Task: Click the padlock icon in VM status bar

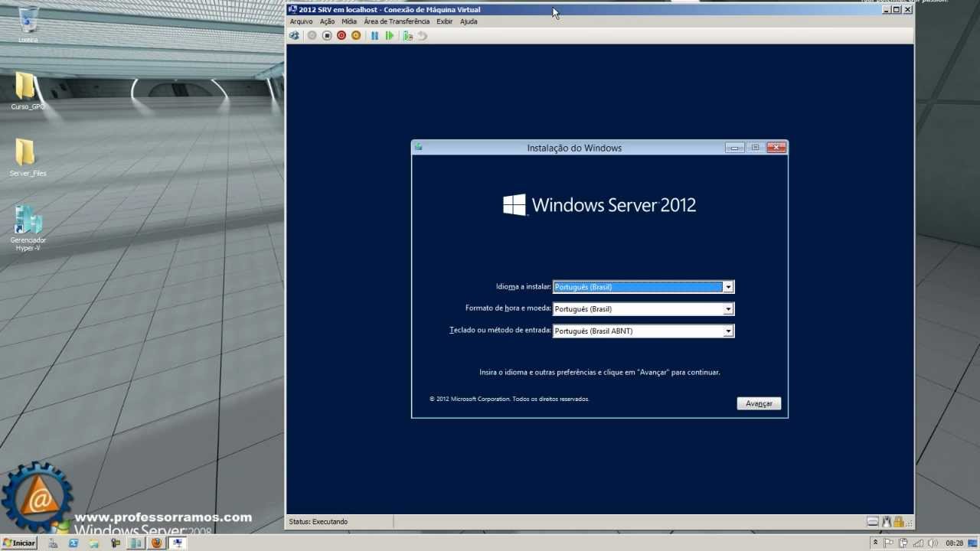Action: tap(899, 522)
